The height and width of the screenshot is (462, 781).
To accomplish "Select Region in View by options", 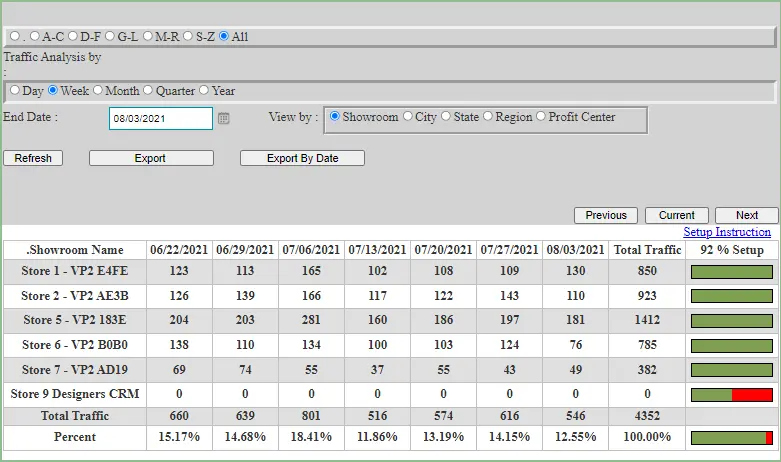I will coord(488,117).
